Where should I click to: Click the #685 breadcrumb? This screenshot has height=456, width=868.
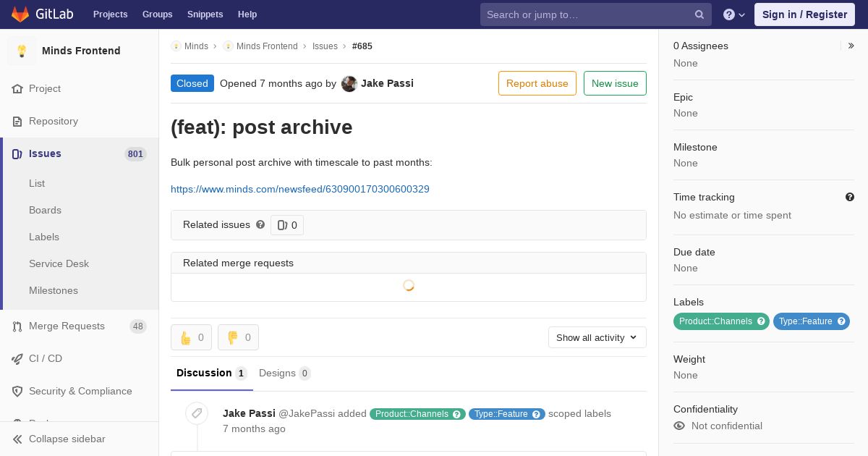pyautogui.click(x=362, y=46)
